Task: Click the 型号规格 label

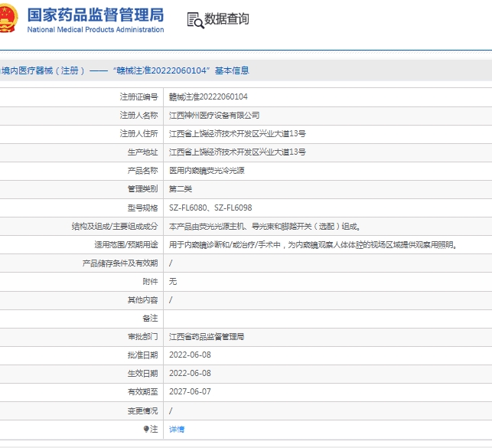Action: pyautogui.click(x=142, y=208)
